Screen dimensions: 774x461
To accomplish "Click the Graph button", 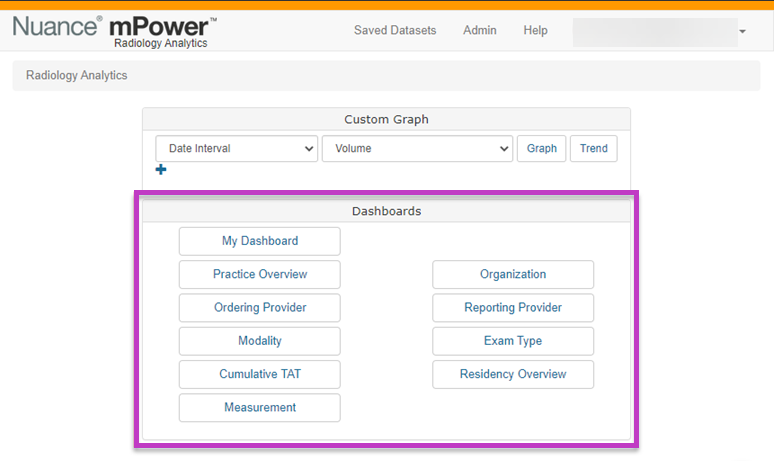I will (542, 149).
